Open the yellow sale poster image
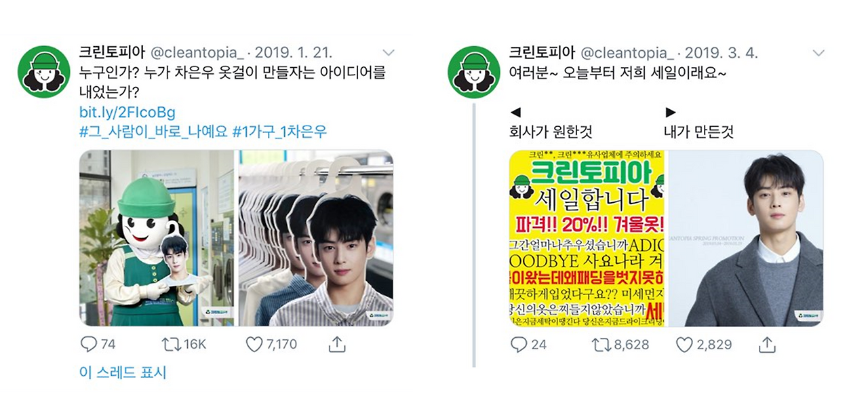 coord(587,238)
